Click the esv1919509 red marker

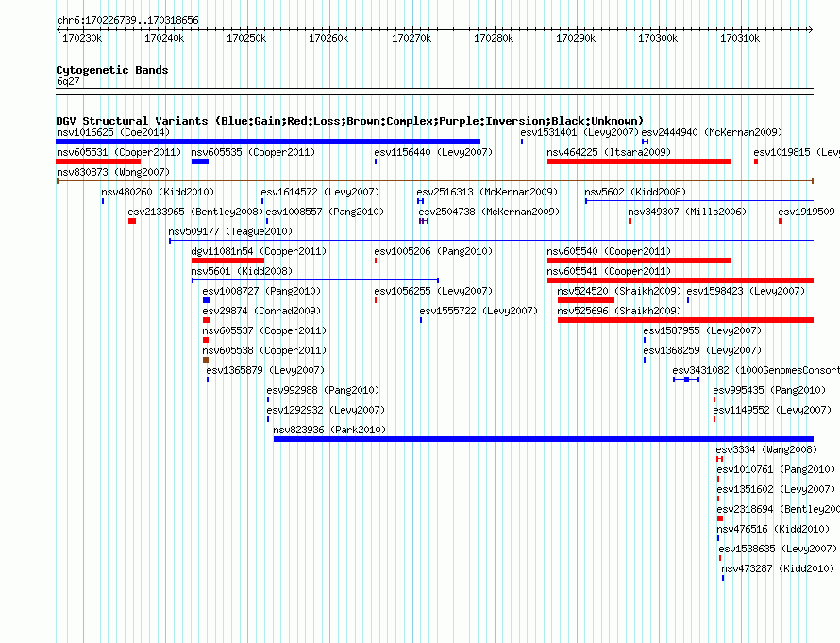[781, 221]
